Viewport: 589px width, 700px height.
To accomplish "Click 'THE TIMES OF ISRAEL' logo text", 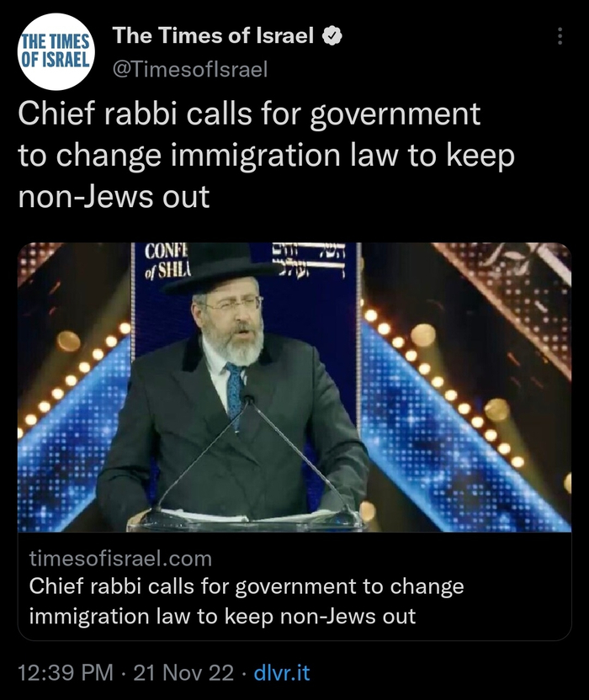I will click(x=56, y=50).
